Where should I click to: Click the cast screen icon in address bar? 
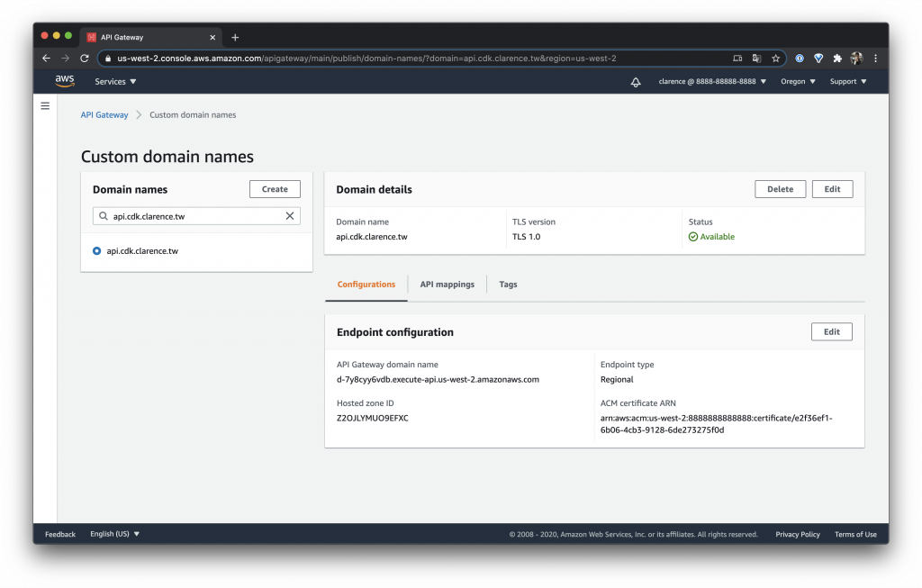coord(737,59)
